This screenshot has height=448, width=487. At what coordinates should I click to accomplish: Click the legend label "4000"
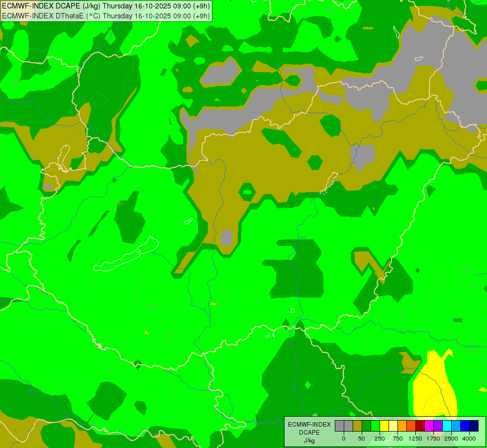point(469,439)
